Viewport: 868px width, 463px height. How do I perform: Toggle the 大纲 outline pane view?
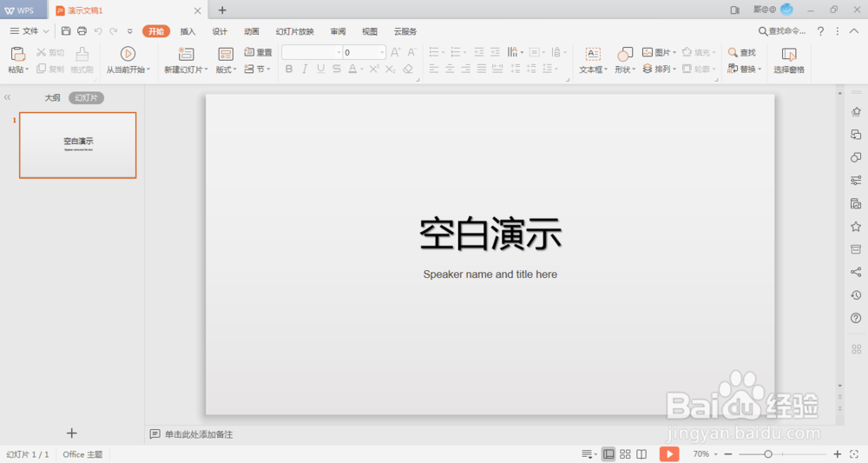(x=53, y=97)
